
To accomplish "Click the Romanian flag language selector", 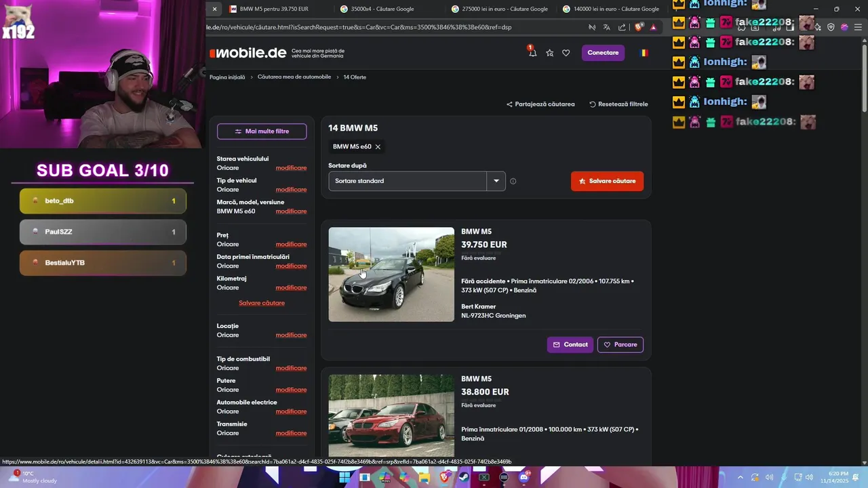I will tap(644, 53).
